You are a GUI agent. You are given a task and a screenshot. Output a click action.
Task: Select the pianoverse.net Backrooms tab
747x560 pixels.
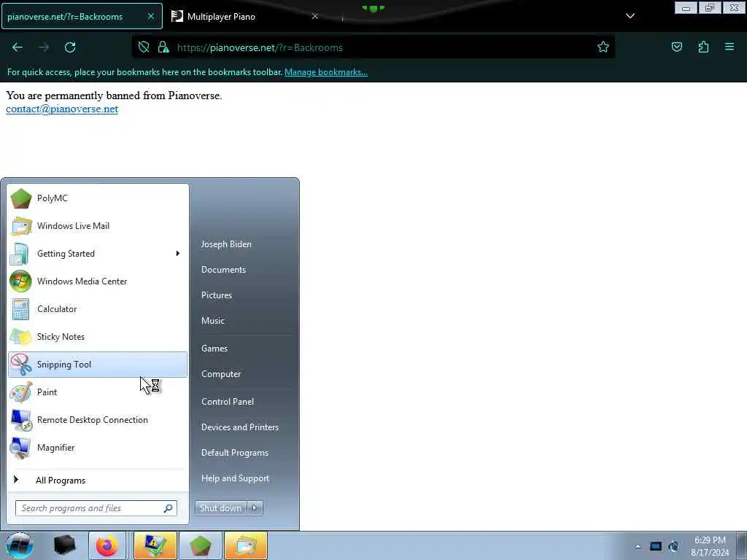(82, 16)
